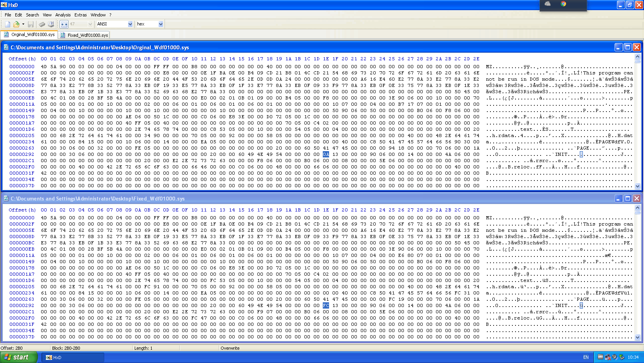Image resolution: width=644 pixels, height=363 pixels.
Task: Click offset 0000037D in the Fixed pane
Action: pos(22,337)
